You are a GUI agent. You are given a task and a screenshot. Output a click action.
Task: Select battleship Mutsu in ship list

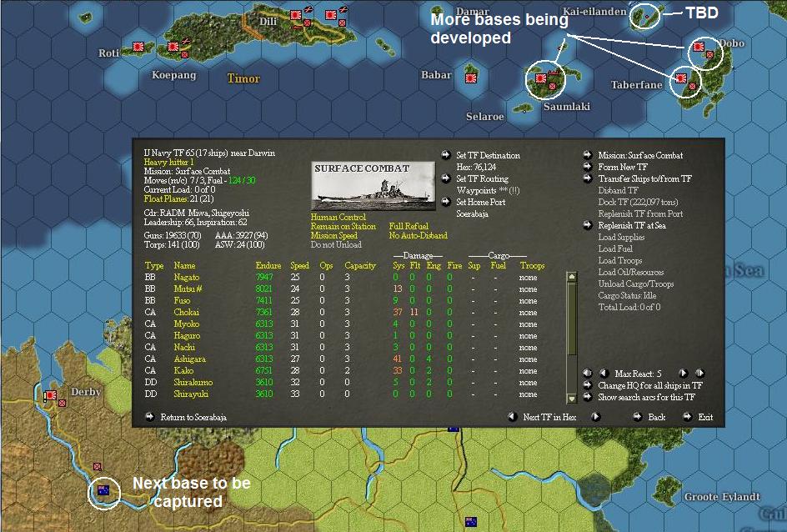188,289
